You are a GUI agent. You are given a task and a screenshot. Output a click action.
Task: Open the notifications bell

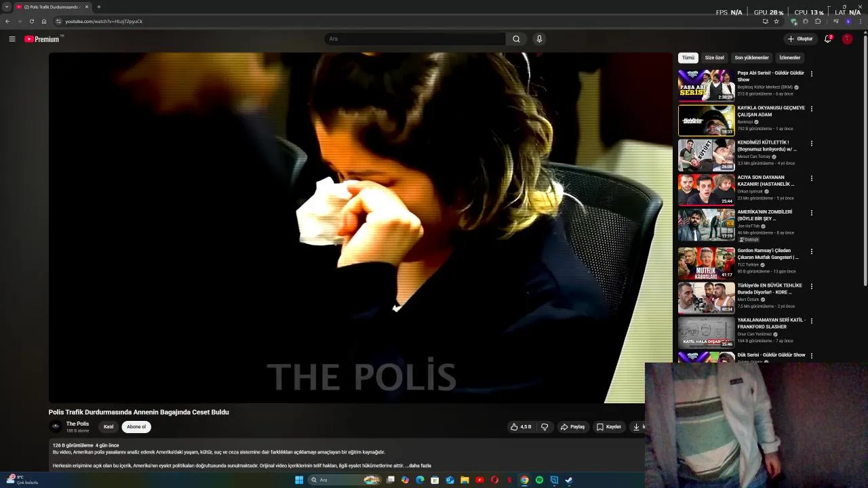tap(828, 39)
